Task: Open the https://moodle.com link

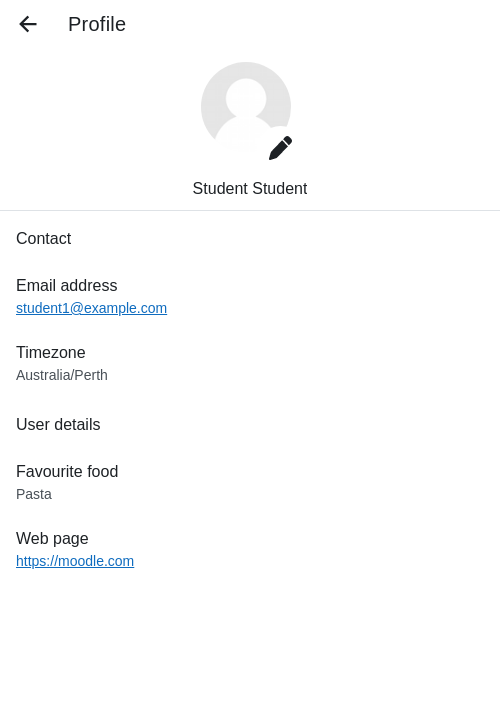Action: click(75, 561)
